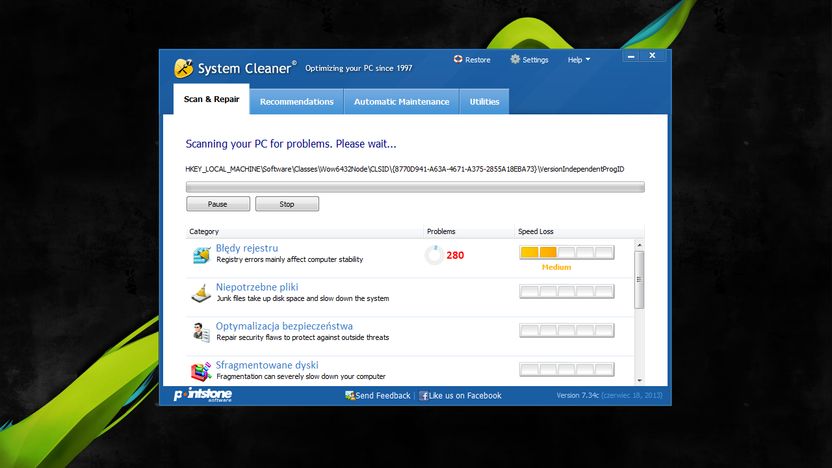Click the Settings label in header
The width and height of the screenshot is (832, 468).
click(x=535, y=60)
